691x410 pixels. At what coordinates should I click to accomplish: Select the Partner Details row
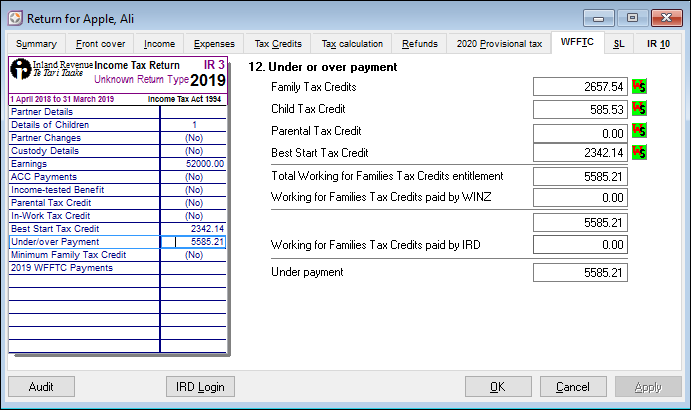(84, 112)
